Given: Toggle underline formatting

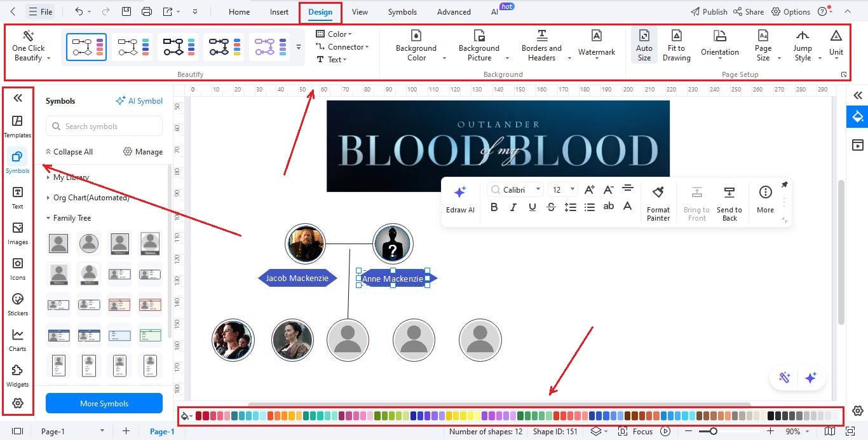Looking at the screenshot, I should pyautogui.click(x=532, y=207).
